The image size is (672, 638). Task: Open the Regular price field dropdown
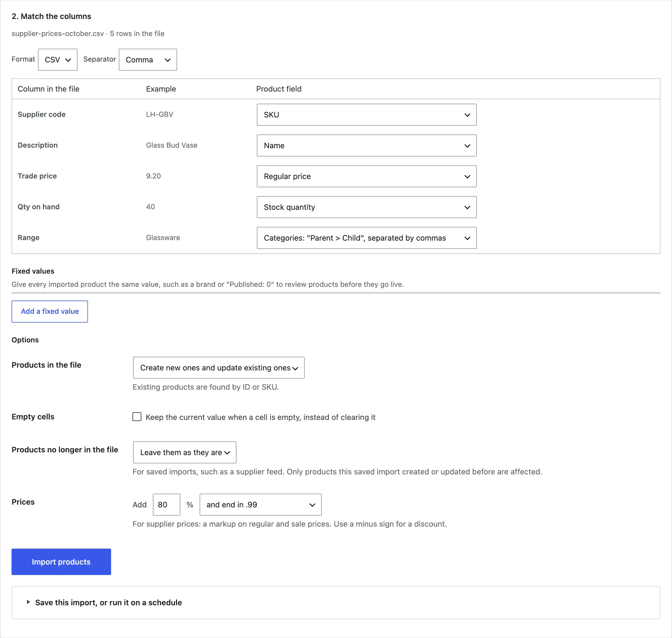(366, 176)
